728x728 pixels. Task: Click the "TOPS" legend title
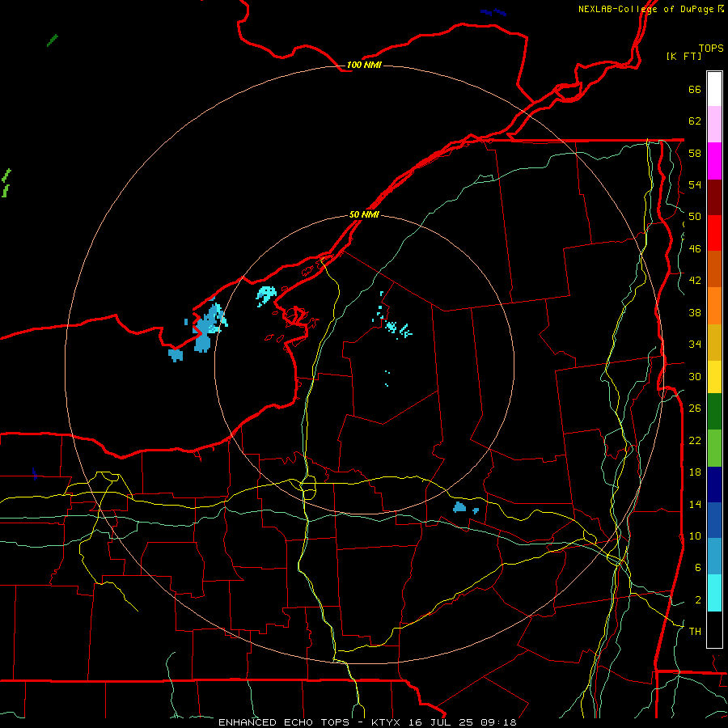(x=711, y=48)
